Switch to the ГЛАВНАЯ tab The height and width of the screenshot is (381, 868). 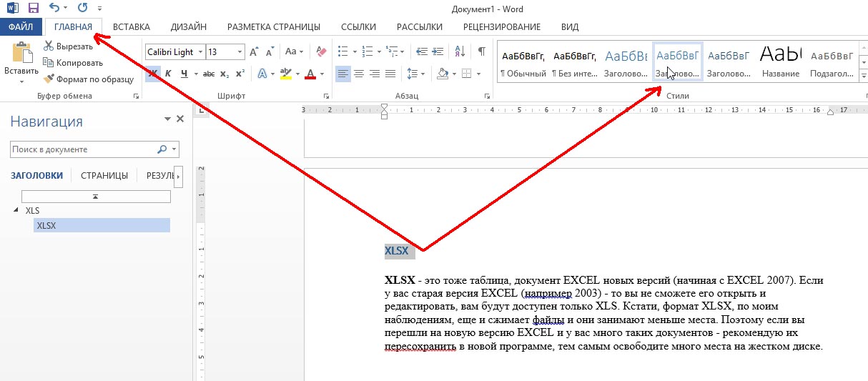click(73, 27)
